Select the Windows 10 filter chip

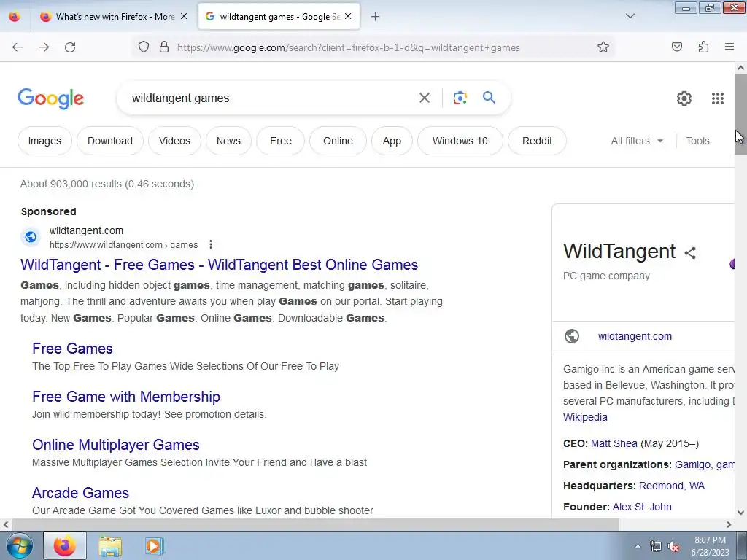pyautogui.click(x=460, y=141)
